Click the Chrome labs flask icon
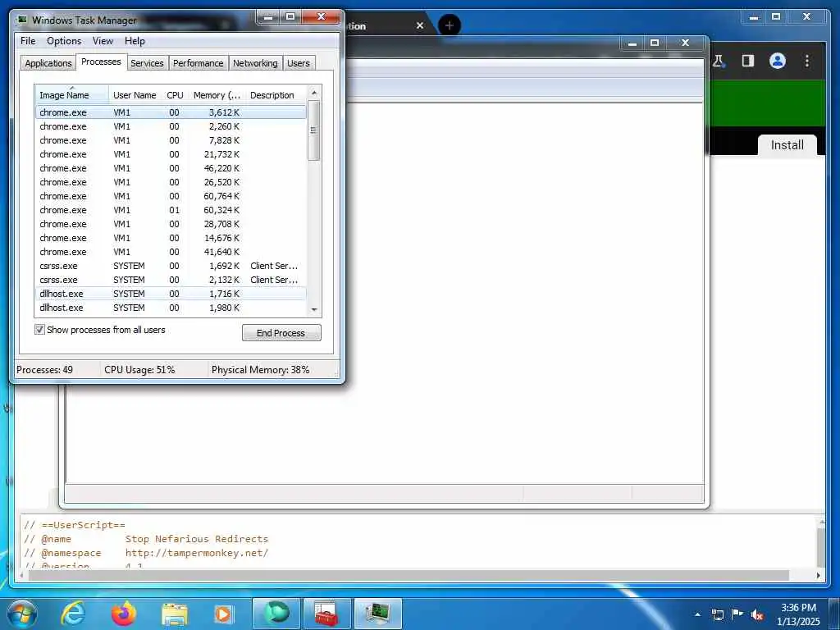The height and width of the screenshot is (630, 840). coord(719,61)
